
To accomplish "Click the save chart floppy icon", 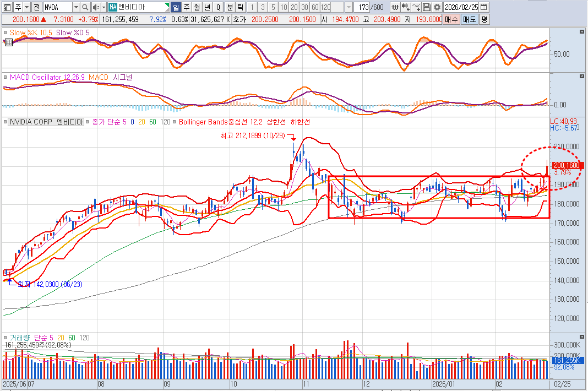I will point(426,7).
